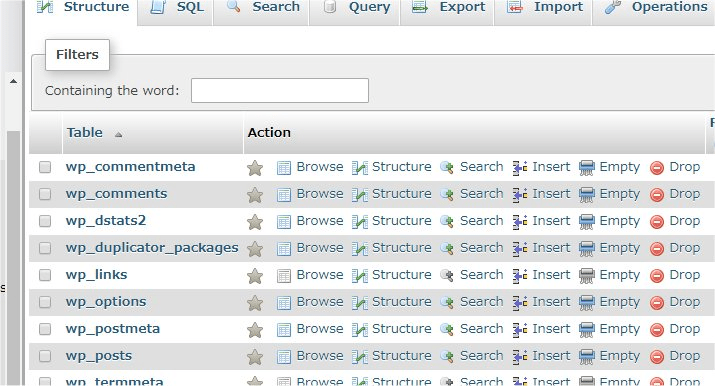The image size is (715, 386).
Task: Click the Insert icon in wp_links row
Action: pos(520,276)
